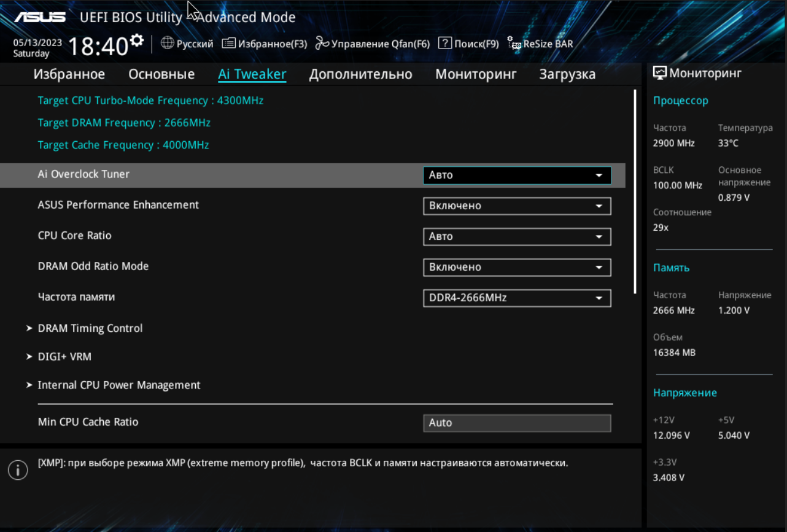Click the core voltage value 0.879 V
Viewport: 787px width, 532px height.
click(734, 198)
